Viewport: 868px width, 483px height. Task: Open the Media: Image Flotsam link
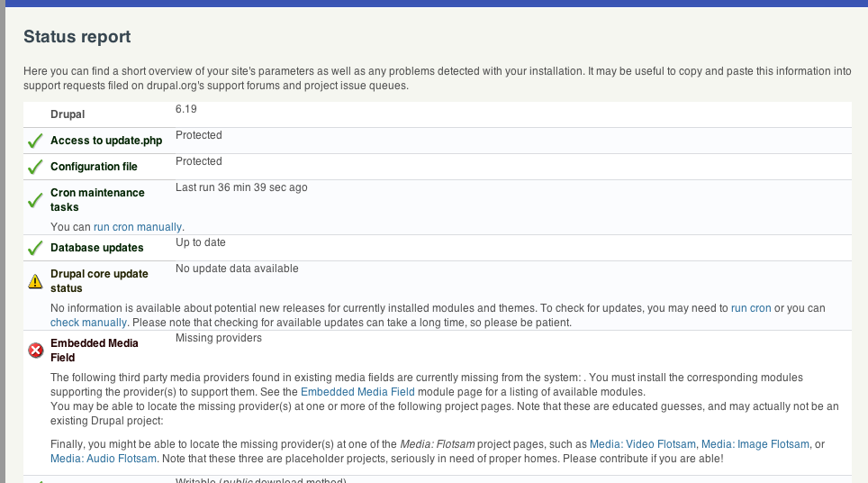pyautogui.click(x=755, y=444)
